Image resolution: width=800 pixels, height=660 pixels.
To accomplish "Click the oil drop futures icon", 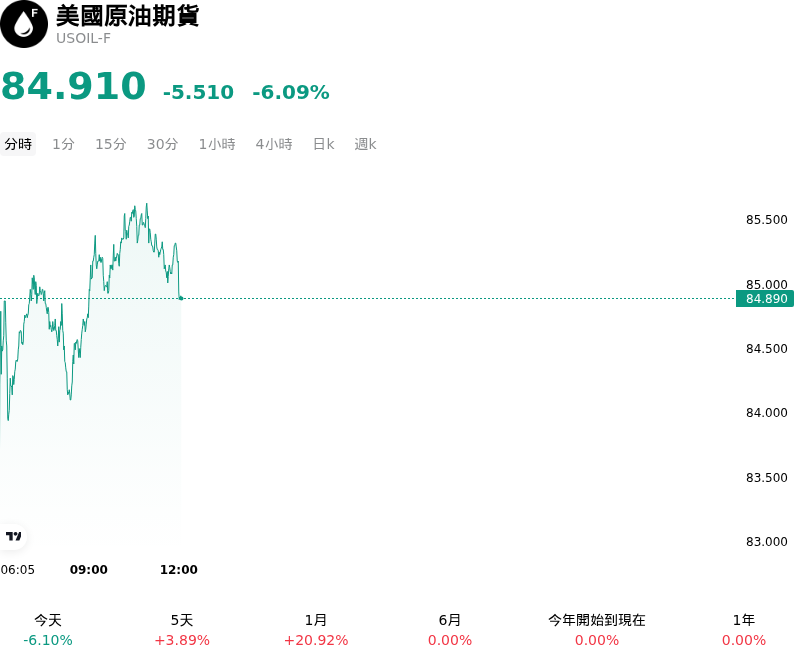I will (24, 24).
